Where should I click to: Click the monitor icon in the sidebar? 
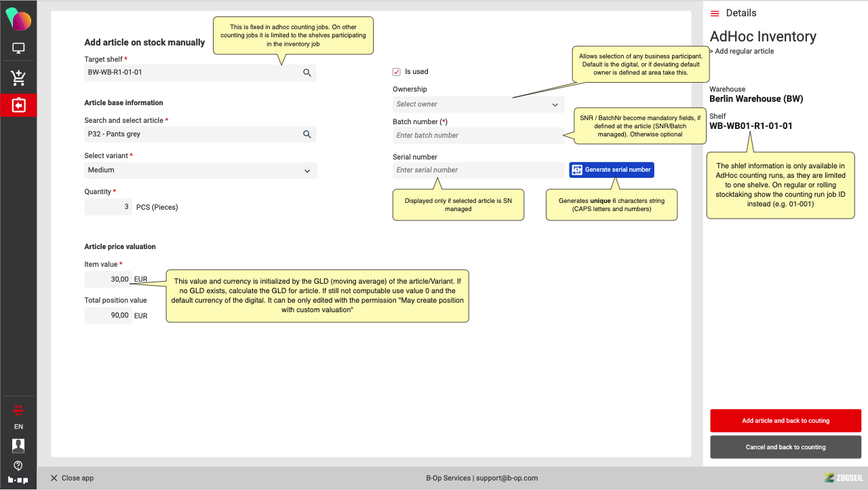18,49
